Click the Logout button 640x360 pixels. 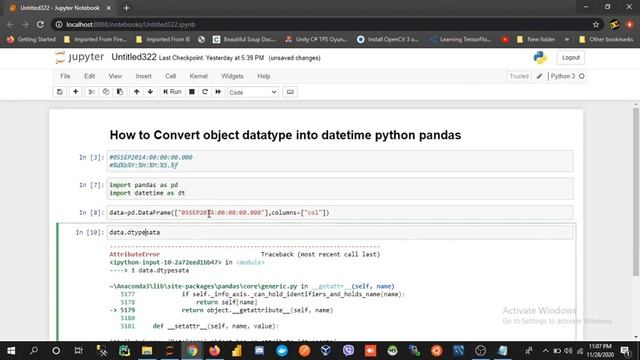pyautogui.click(x=571, y=58)
